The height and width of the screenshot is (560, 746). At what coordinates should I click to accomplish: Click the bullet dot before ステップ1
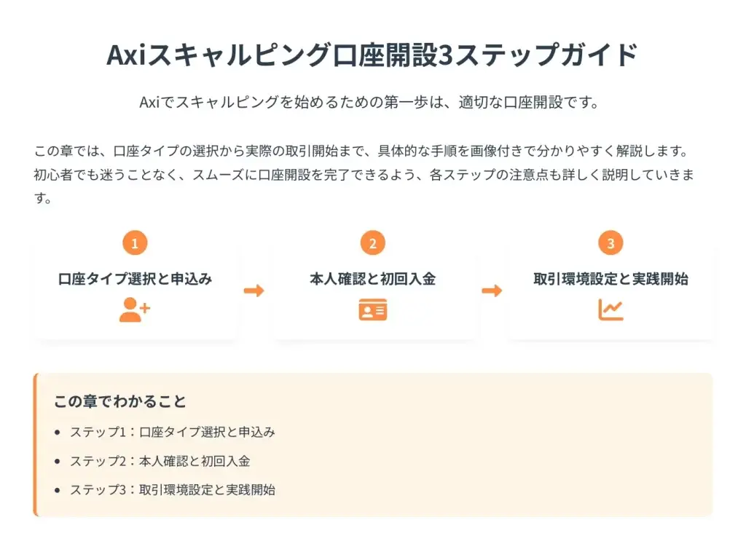coord(58,433)
